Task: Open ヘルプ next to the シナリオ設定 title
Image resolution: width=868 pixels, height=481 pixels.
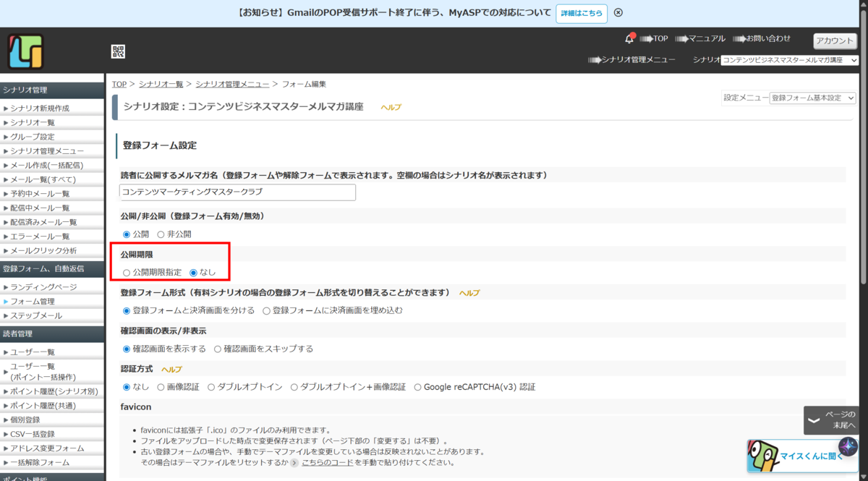Action: [391, 107]
